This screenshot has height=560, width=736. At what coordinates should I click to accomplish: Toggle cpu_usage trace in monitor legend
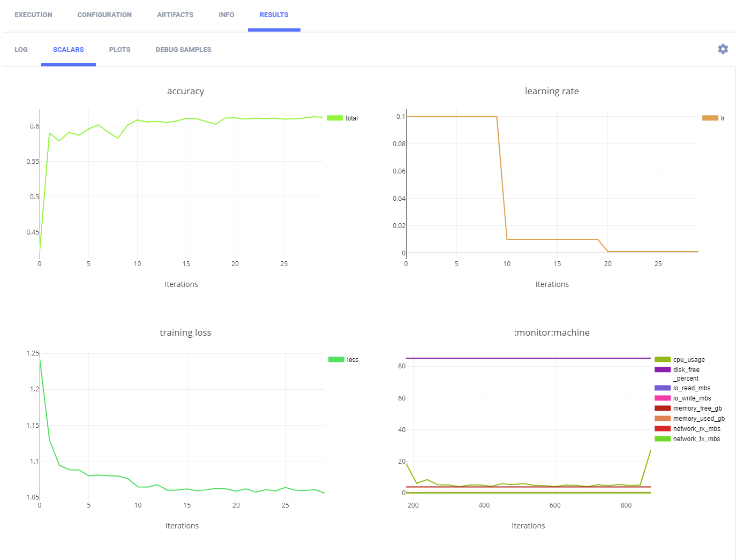[688, 360]
